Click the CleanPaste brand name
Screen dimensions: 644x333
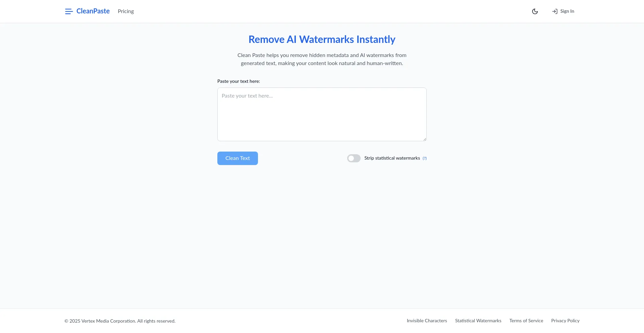(93, 11)
